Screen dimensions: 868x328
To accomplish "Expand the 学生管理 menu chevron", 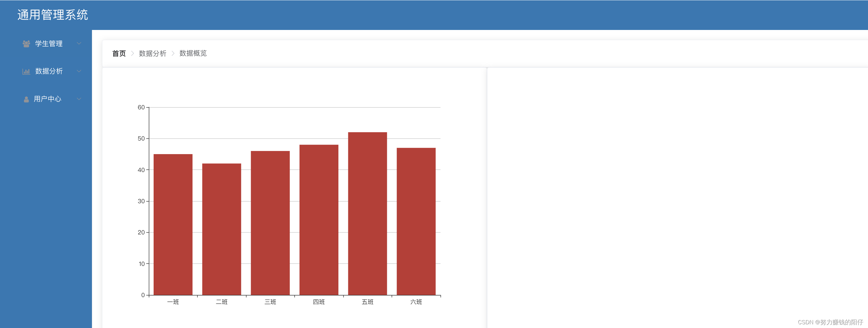I will (x=80, y=43).
